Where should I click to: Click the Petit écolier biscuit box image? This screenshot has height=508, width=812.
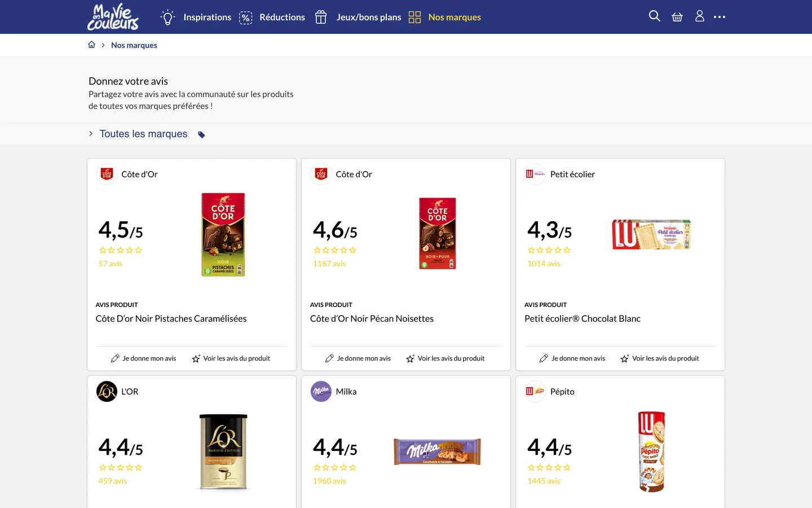pos(652,234)
